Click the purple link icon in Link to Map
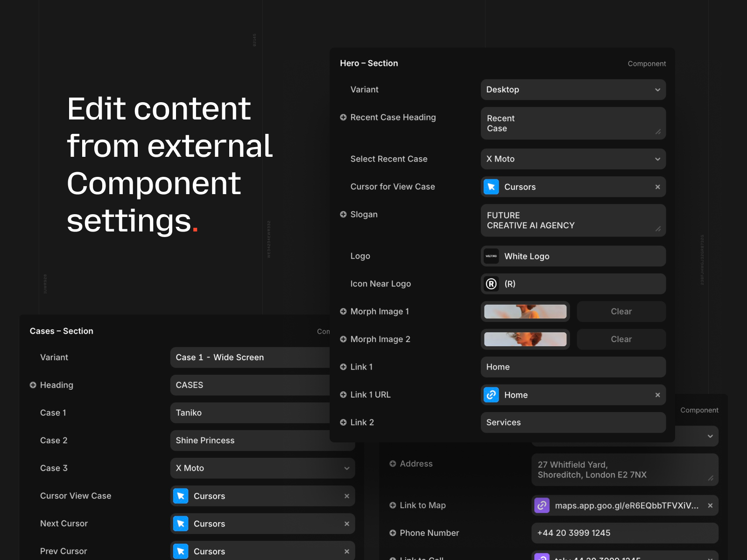The width and height of the screenshot is (747, 560). point(542,505)
